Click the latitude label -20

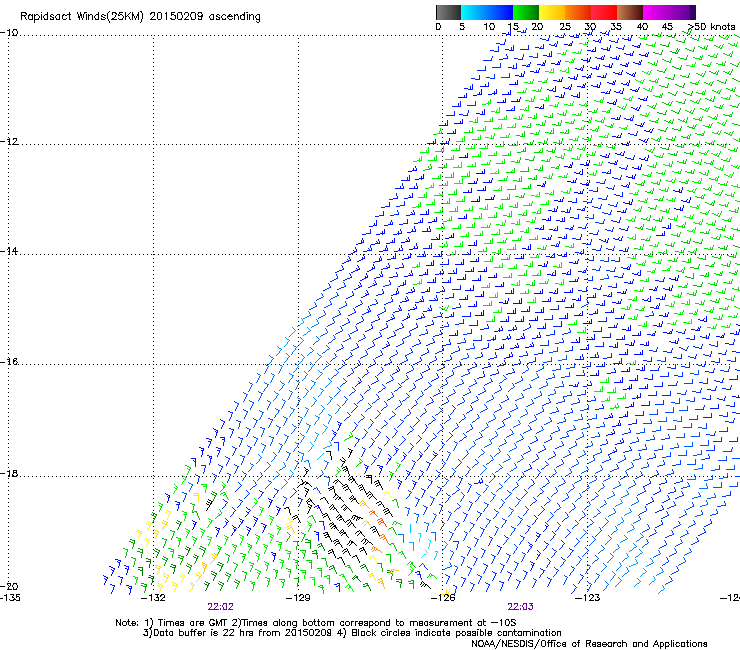[x=9, y=586]
